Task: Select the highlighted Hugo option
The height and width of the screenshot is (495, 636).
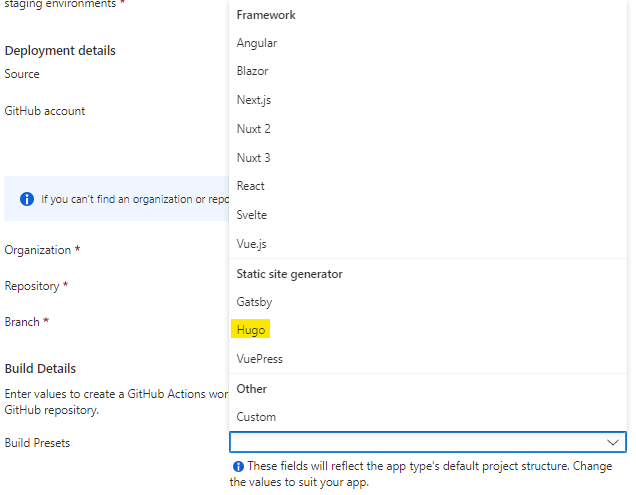Action: click(428, 330)
